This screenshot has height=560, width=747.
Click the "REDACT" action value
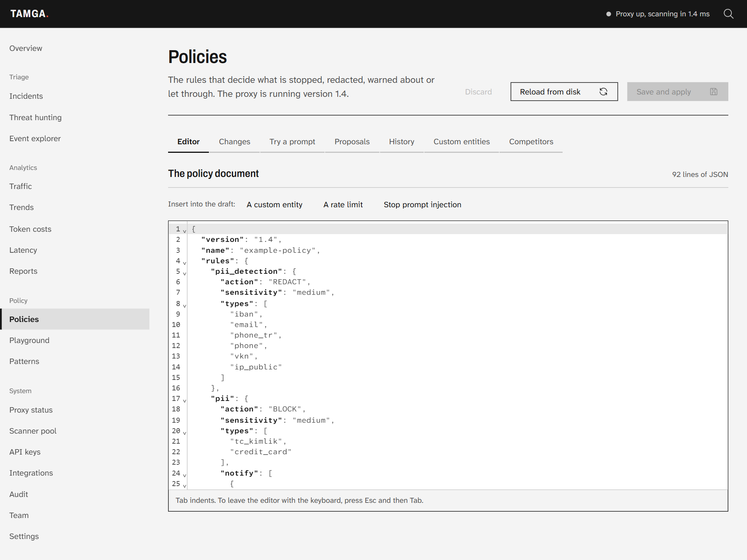tap(287, 282)
